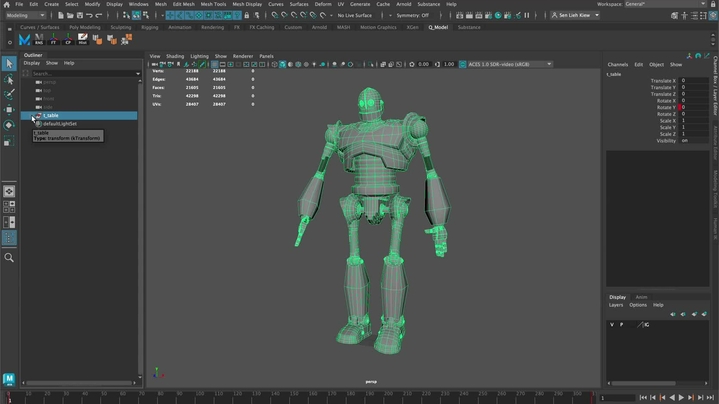The image size is (719, 404).
Task: Toggle the V visibility of the layer
Action: coord(612,324)
